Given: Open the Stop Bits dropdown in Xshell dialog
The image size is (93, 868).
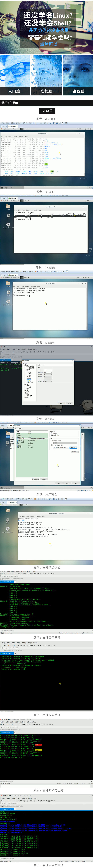Looking at the screenshot, I should (x=48, y=377).
